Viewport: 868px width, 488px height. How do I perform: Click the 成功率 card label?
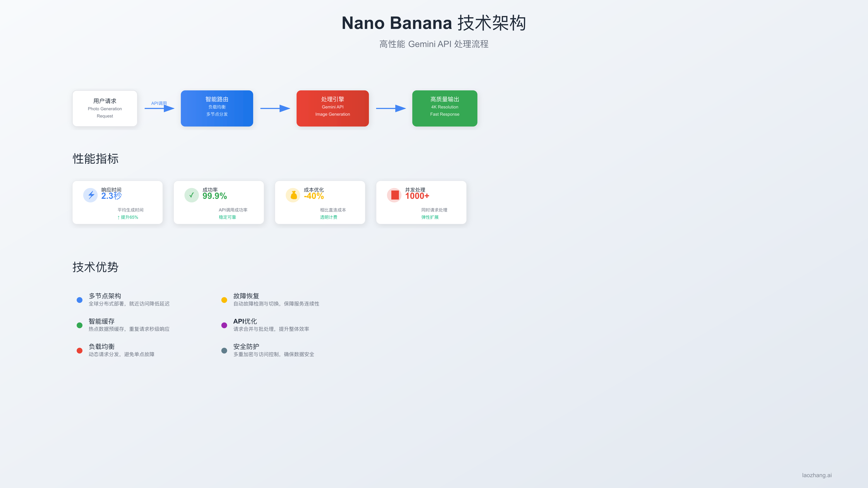pyautogui.click(x=210, y=190)
